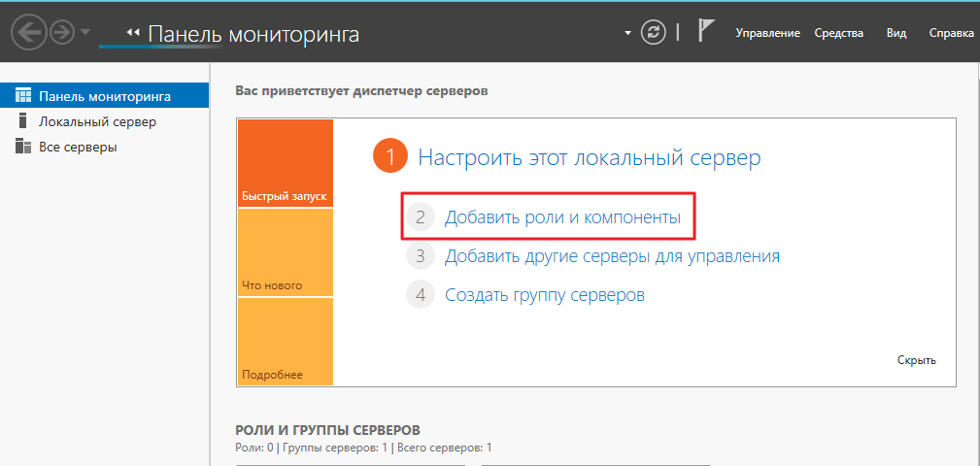Select the Подробнее tile

[x=285, y=342]
